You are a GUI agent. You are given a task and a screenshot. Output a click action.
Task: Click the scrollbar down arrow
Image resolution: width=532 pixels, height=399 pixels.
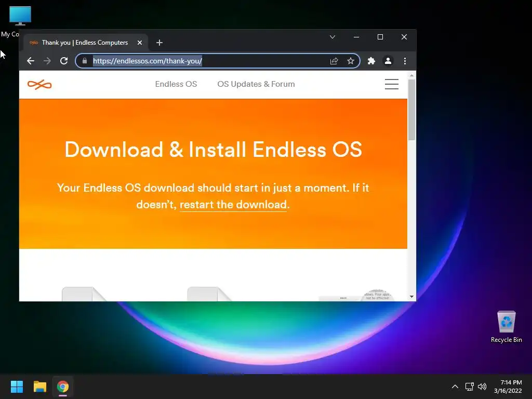click(x=411, y=297)
